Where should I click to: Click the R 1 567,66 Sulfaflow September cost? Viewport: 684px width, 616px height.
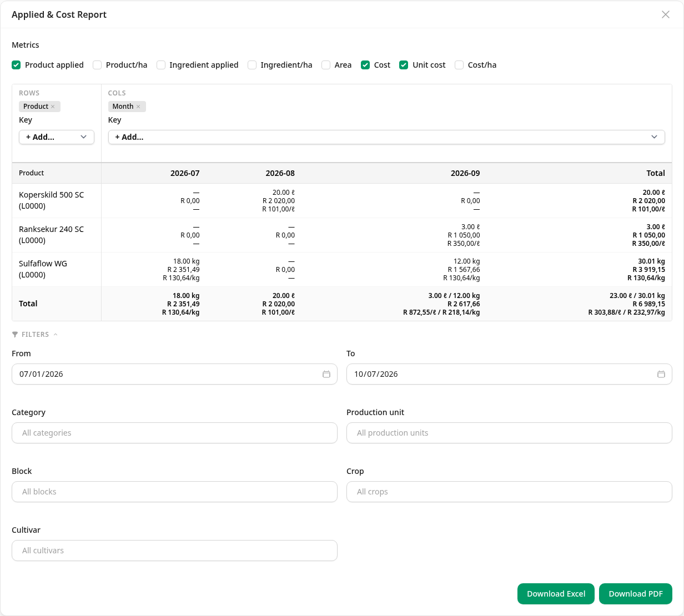tap(464, 270)
